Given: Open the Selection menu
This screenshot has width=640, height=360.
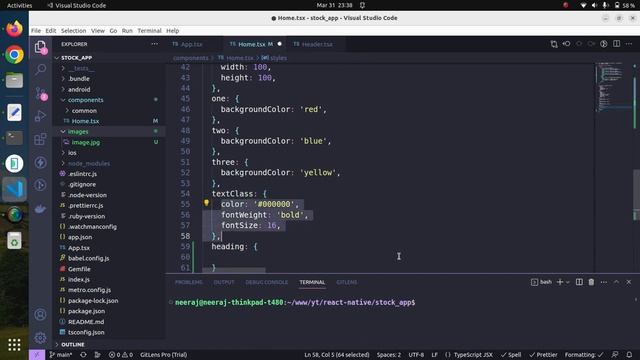Looking at the screenshot, I should pos(73,31).
